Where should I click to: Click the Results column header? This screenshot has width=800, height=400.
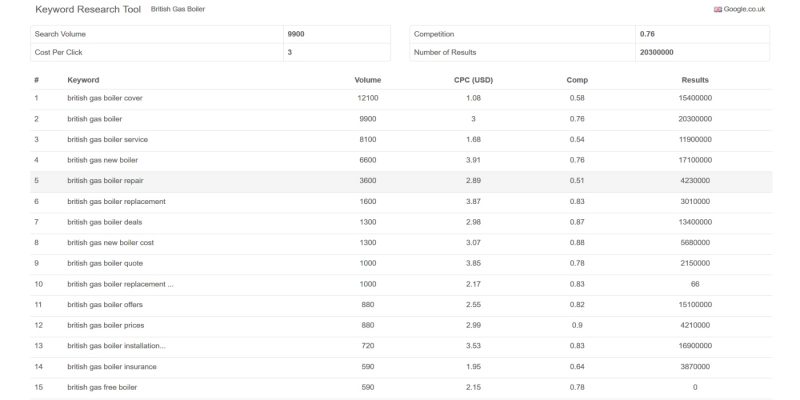point(695,80)
